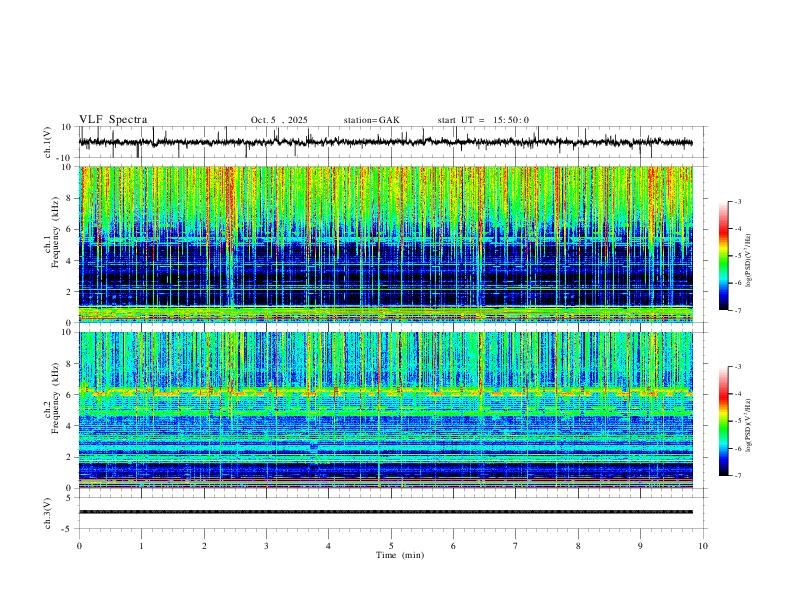Click the '-7' tick on ch.2 colorbar
This screenshot has width=792, height=612.
[x=737, y=475]
